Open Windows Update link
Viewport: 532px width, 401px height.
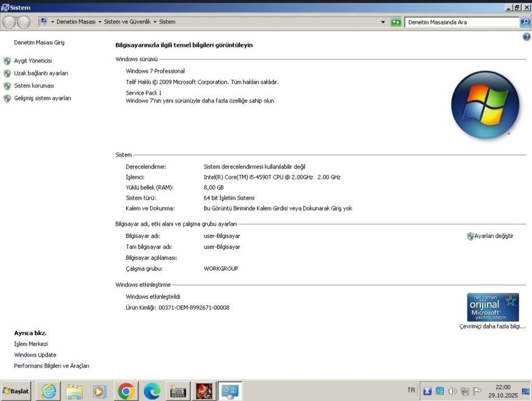coord(36,355)
